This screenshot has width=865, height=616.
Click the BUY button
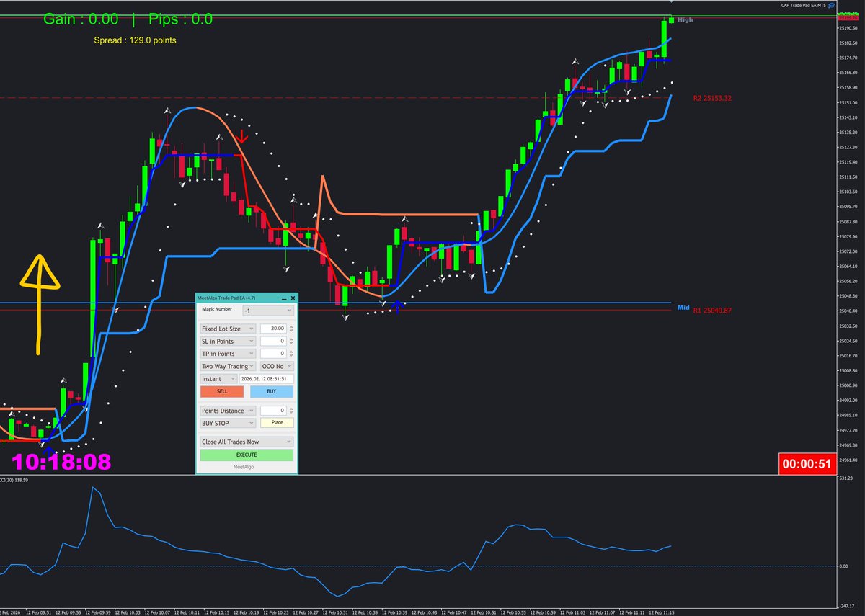pyautogui.click(x=272, y=391)
